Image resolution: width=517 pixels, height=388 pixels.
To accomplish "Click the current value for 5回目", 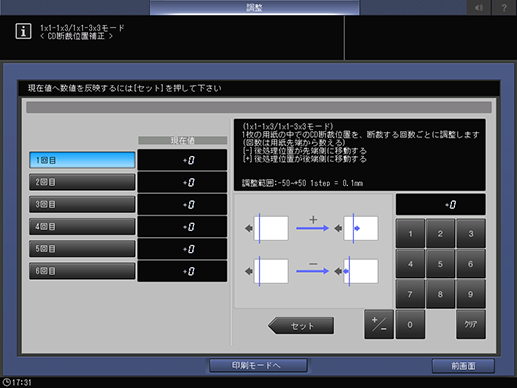I will coord(182,249).
